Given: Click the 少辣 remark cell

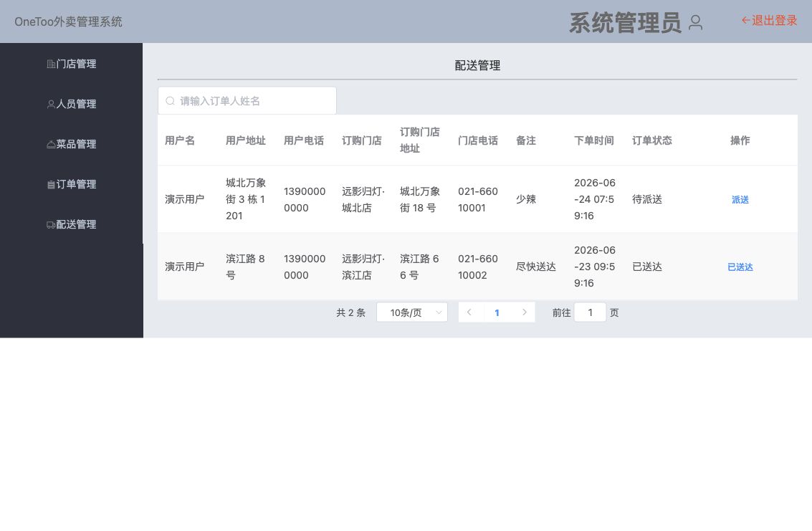Looking at the screenshot, I should pos(525,199).
